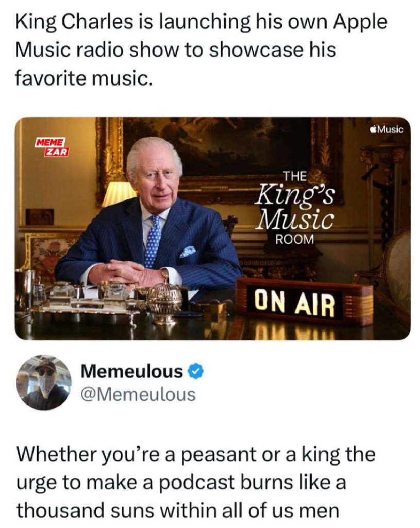
Task: Open the @Memeulous handle link
Action: click(x=137, y=394)
